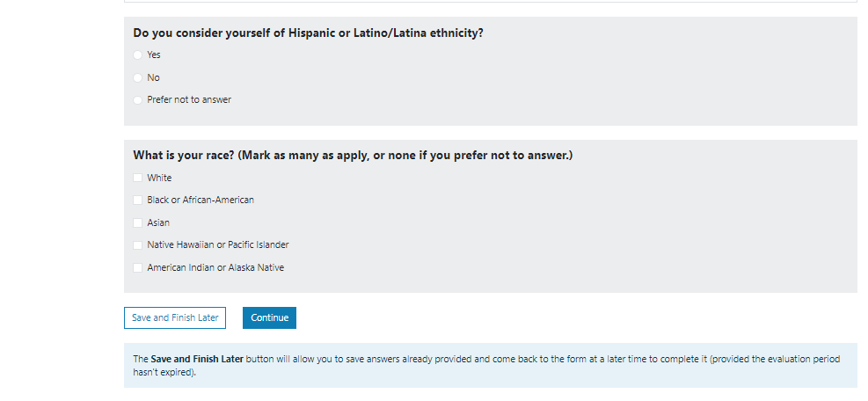Check the American Indian or Alaska Native checkbox
This screenshot has height=401, width=868.
click(137, 267)
